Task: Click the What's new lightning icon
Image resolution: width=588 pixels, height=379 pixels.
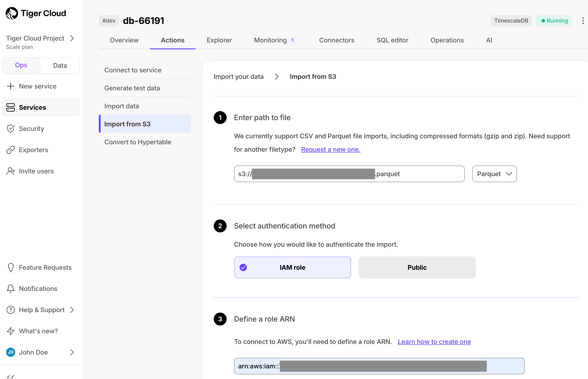Action: pos(10,331)
